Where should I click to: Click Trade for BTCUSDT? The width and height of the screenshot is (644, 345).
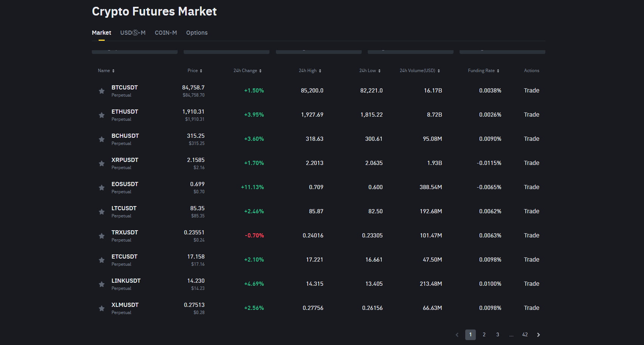[x=531, y=91]
